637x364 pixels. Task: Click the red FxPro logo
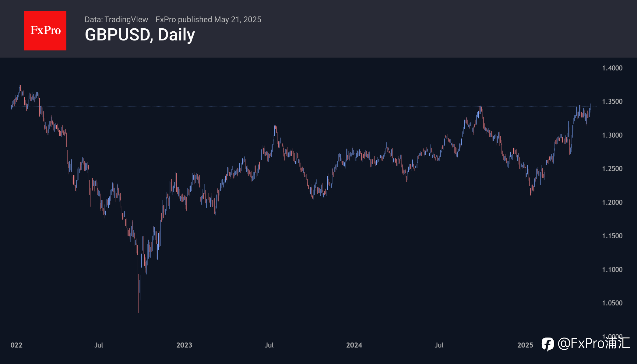[45, 31]
